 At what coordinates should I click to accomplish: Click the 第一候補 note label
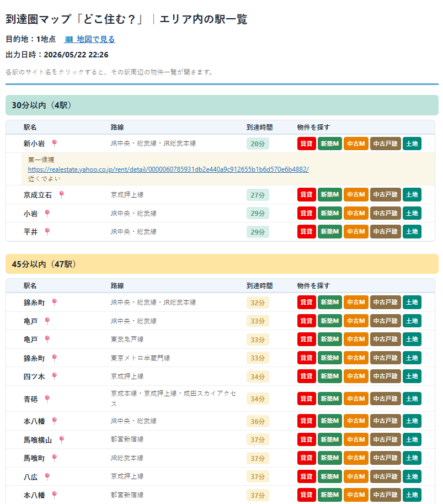41,160
